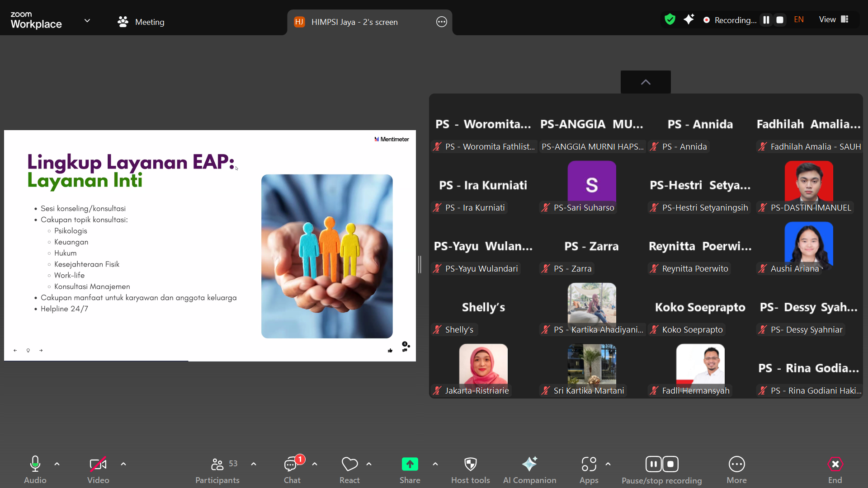The width and height of the screenshot is (868, 488).
Task: Start video with the Video button
Action: tap(98, 470)
